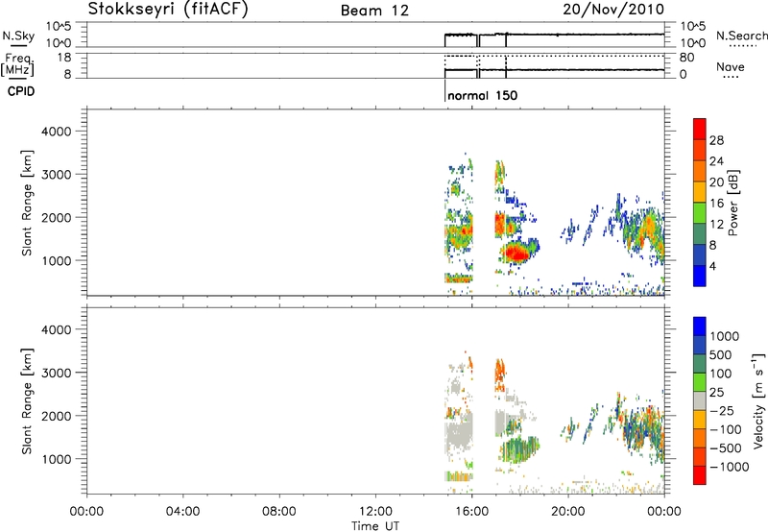
Task: Click the 08:00 time tick label
Action: (x=278, y=512)
